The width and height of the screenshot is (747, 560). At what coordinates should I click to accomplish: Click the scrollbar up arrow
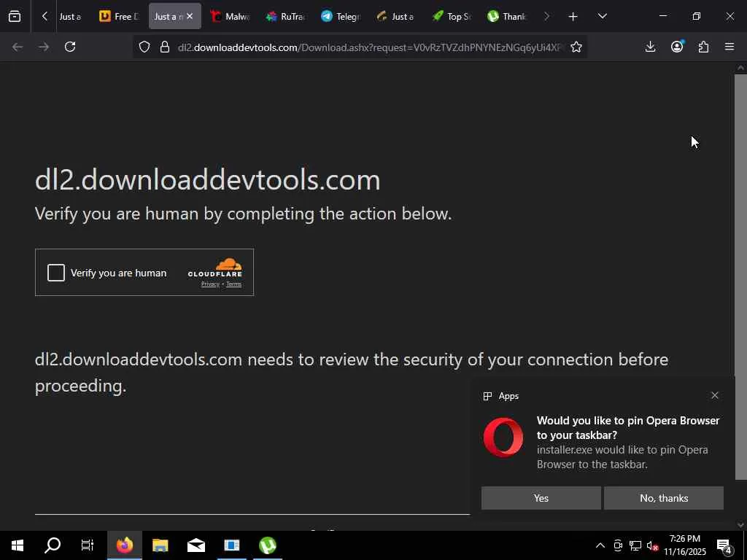coord(740,68)
